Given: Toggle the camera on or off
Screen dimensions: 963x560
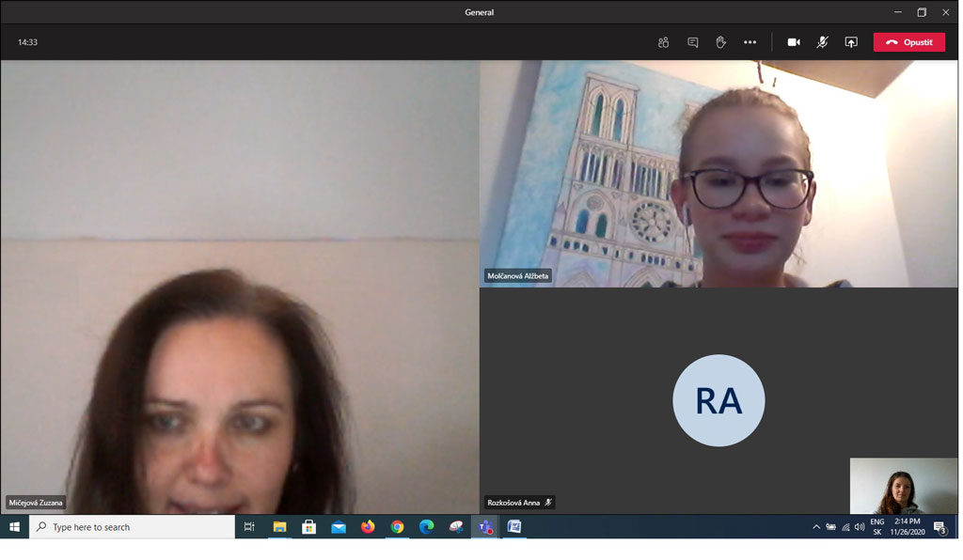Looking at the screenshot, I should point(794,42).
